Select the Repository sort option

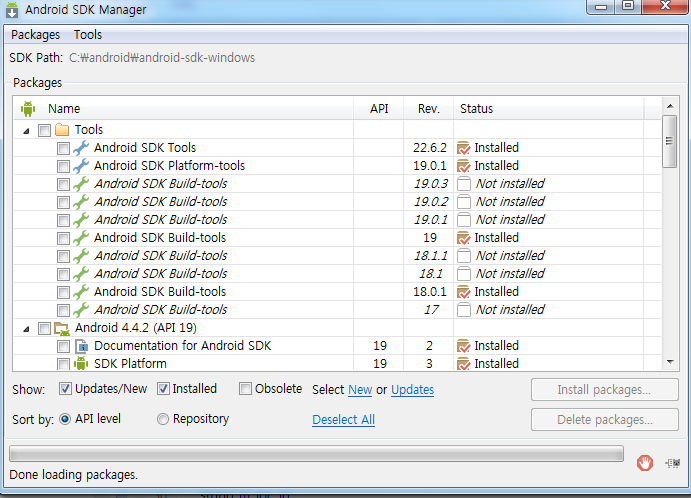[163, 419]
